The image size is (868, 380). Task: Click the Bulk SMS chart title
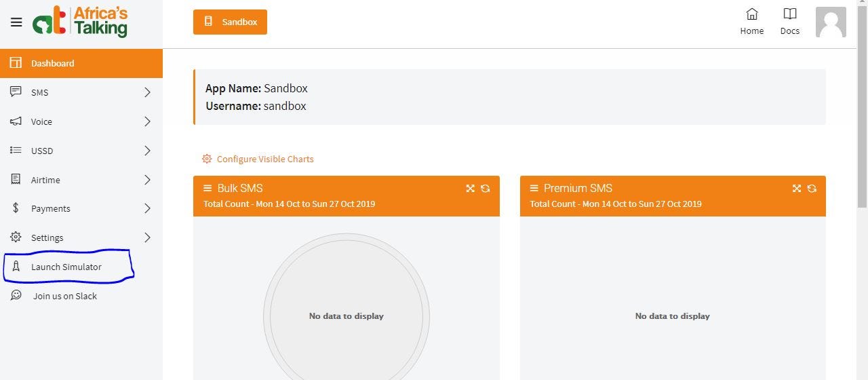(x=240, y=188)
